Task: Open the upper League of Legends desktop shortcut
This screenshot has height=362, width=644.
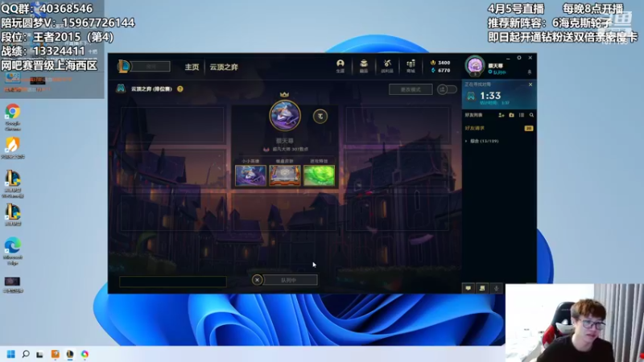Action: pos(13,184)
